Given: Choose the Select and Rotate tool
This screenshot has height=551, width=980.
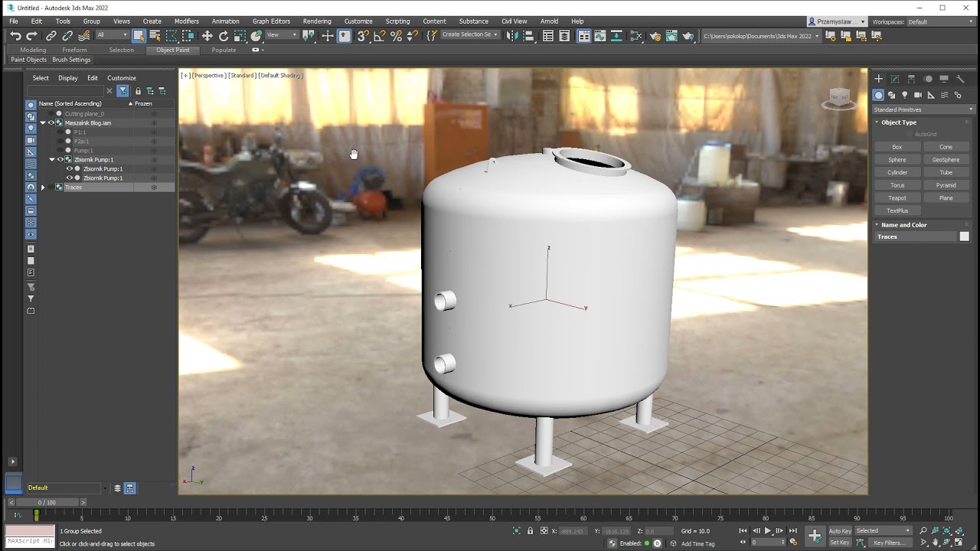Looking at the screenshot, I should tap(224, 36).
